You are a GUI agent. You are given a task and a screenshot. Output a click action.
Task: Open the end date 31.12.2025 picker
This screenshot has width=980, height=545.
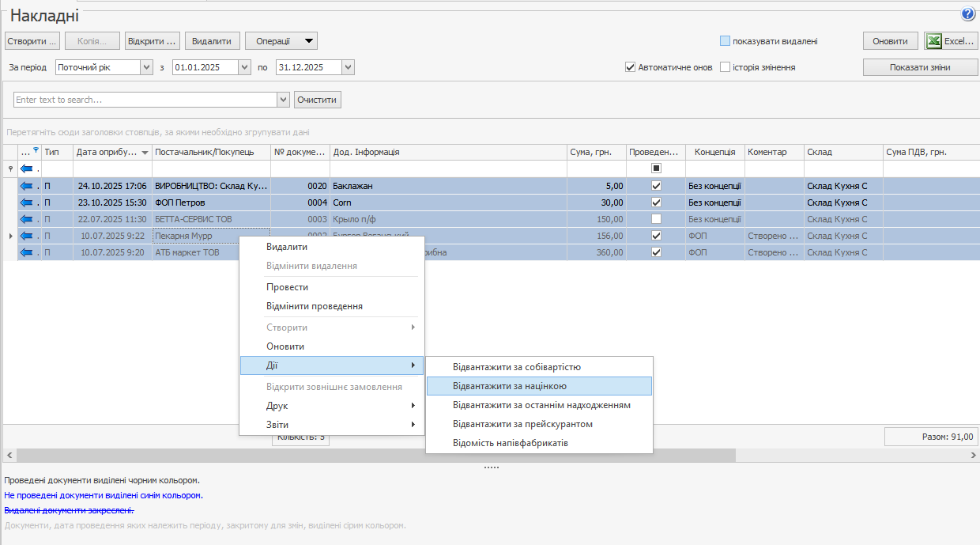click(348, 67)
